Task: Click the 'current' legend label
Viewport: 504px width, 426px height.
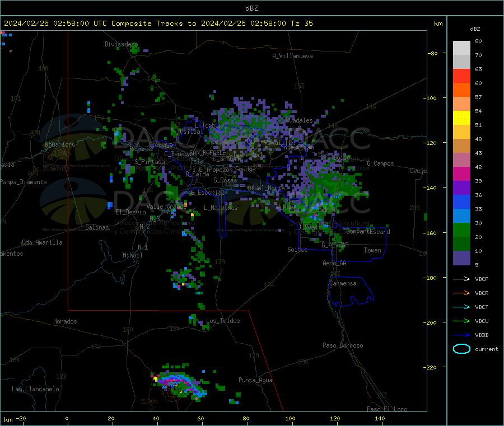Action: point(487,349)
